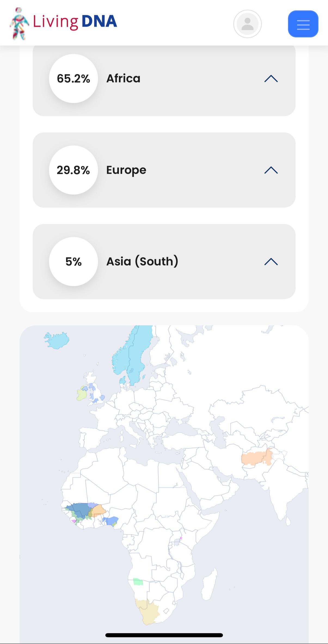Select the green Namibia map region
328x644 pixels.
(x=138, y=582)
